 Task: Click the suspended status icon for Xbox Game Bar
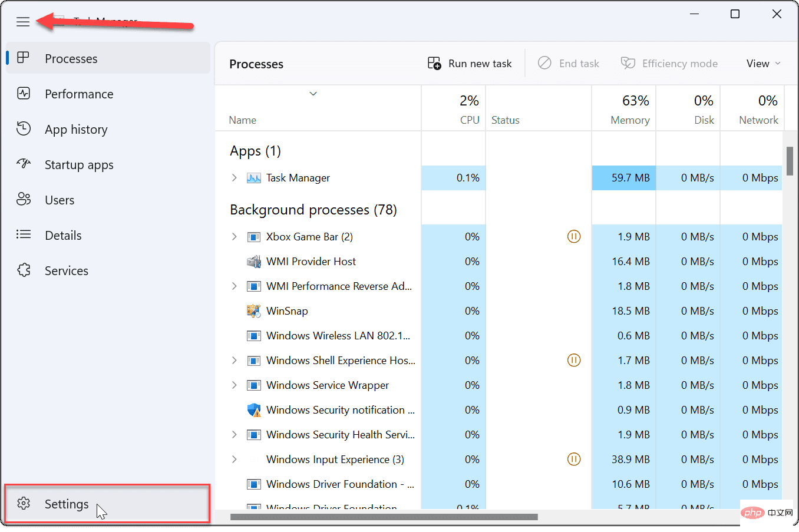[x=574, y=236]
